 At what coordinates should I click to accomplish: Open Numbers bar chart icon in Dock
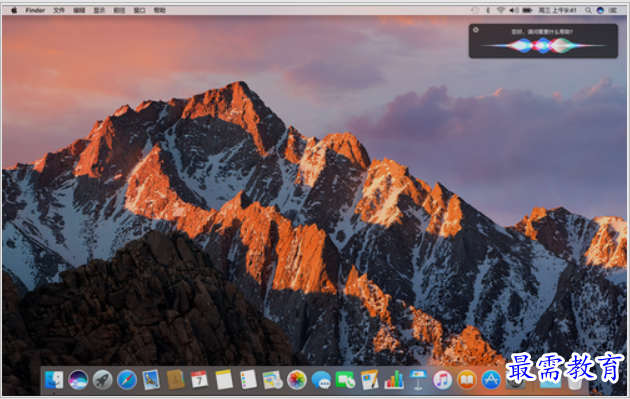(394, 380)
